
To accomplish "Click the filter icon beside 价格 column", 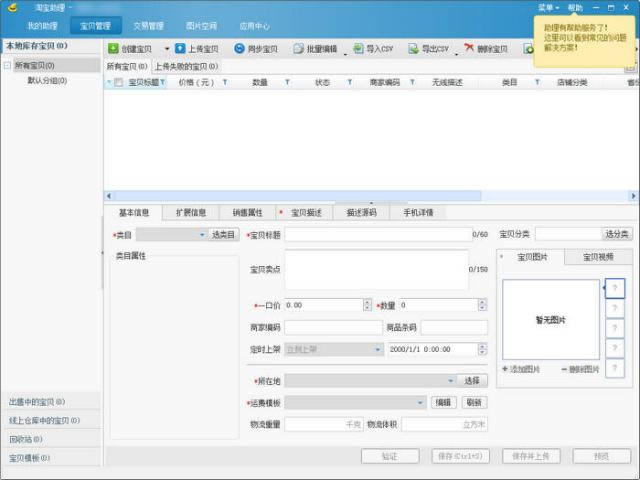I will tap(225, 83).
